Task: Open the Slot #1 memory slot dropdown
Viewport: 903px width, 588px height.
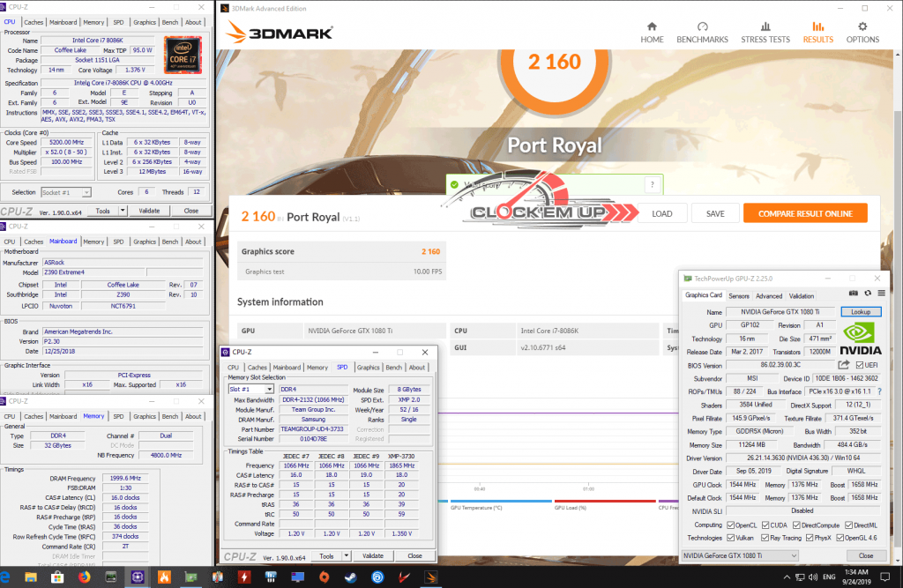Action: click(250, 389)
